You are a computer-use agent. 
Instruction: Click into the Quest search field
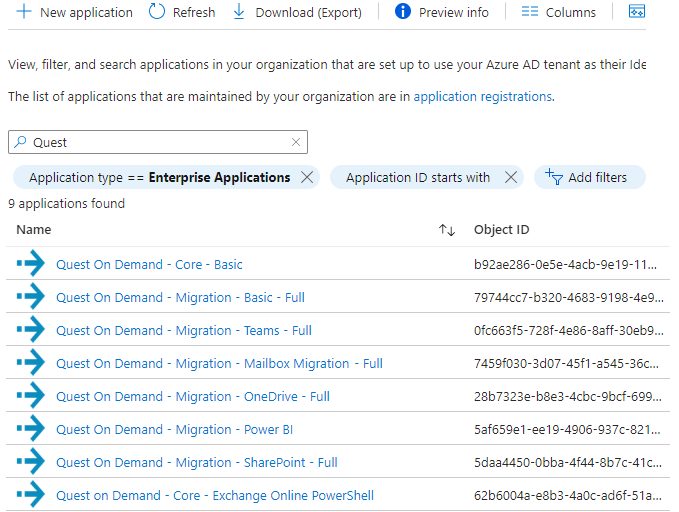coord(160,142)
